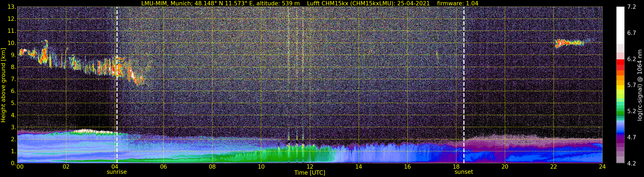Screen dimensions: 644x177
Task: Click the height axis tick "9."
Action: tap(13, 55)
